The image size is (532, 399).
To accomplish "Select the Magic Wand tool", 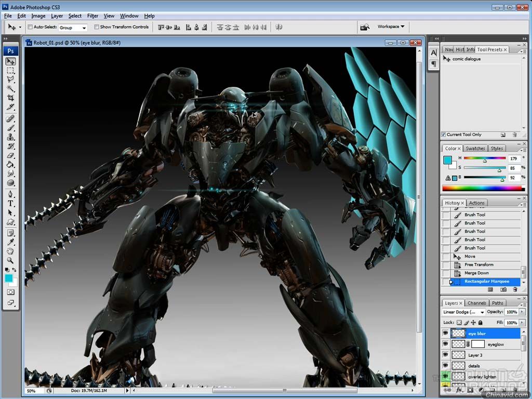I will (x=10, y=88).
